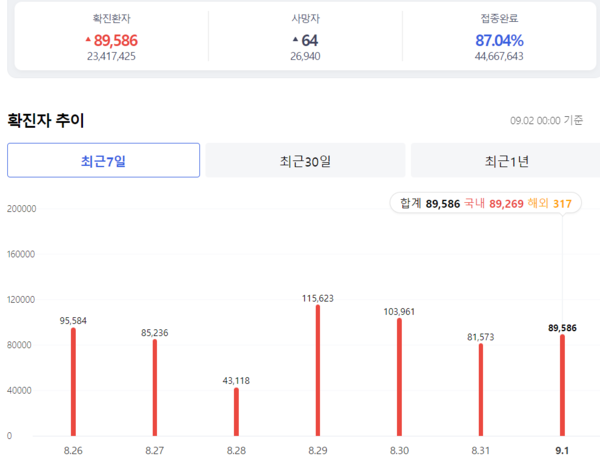Click the 8.27 bar in chart
600x465 pixels.
[x=154, y=388]
